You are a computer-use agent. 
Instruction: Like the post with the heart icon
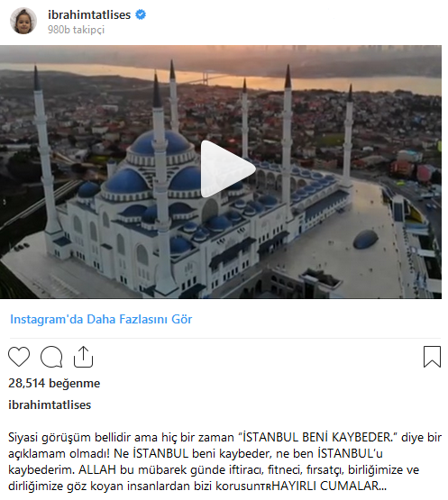(x=19, y=356)
